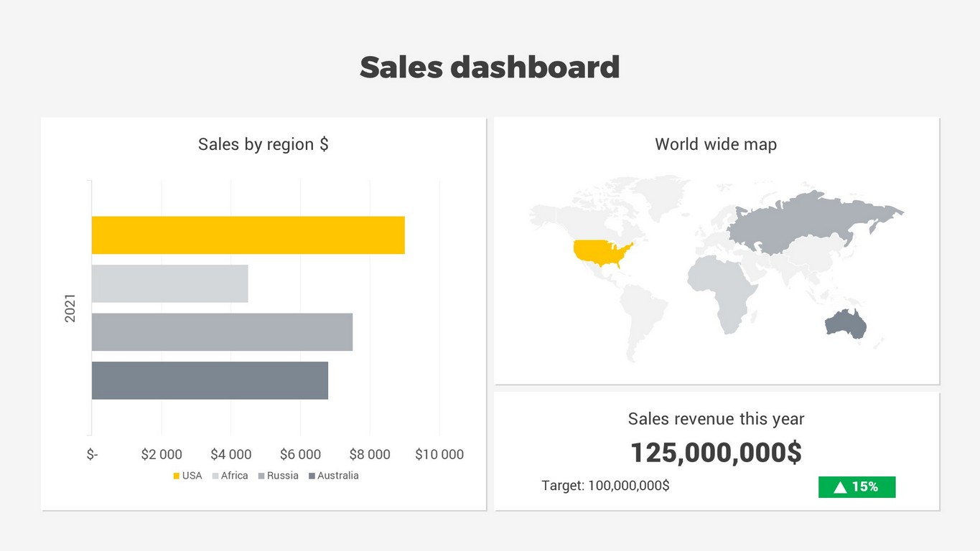Select the yellow USA bar in chart
980x551 pixels.
click(x=248, y=235)
